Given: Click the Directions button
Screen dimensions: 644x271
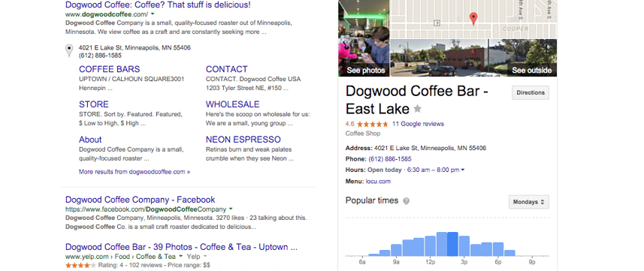Looking at the screenshot, I should tap(531, 93).
